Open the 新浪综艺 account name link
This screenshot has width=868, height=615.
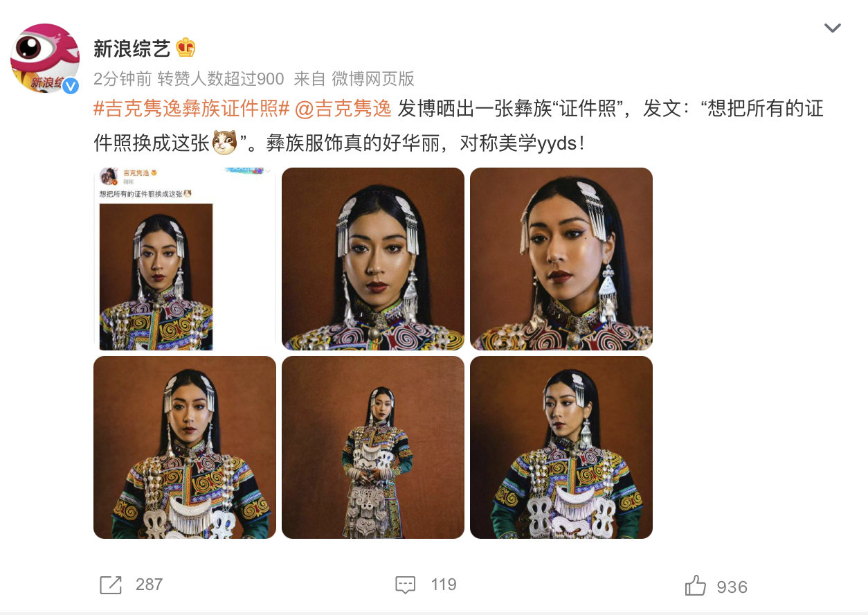point(131,48)
